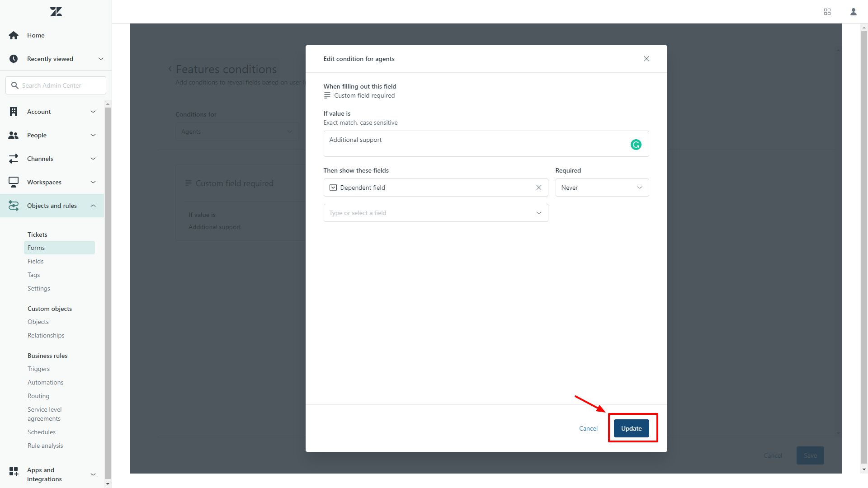
Task: Click Search Admin Center search bar
Action: pos(56,85)
